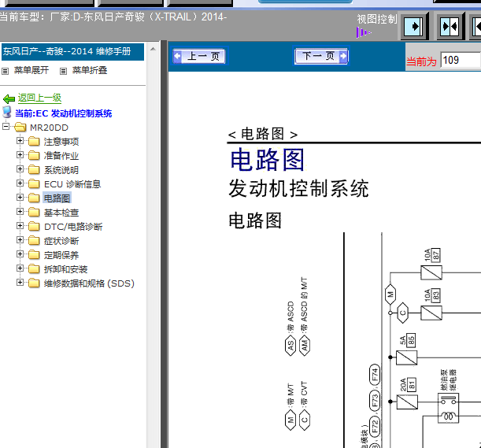Click the MR20DD folder icon
The height and width of the screenshot is (448, 481).
tap(20, 127)
